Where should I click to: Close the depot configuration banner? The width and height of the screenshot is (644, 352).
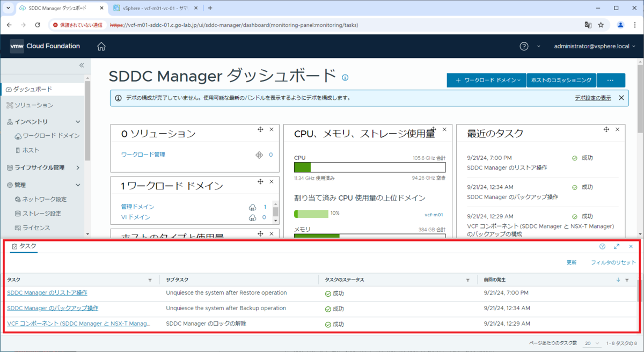point(621,98)
